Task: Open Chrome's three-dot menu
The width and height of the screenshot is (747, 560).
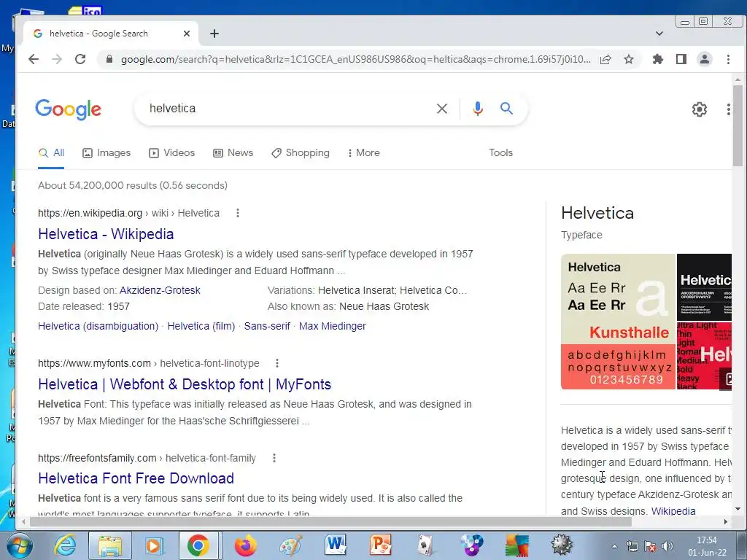Action: 728,59
